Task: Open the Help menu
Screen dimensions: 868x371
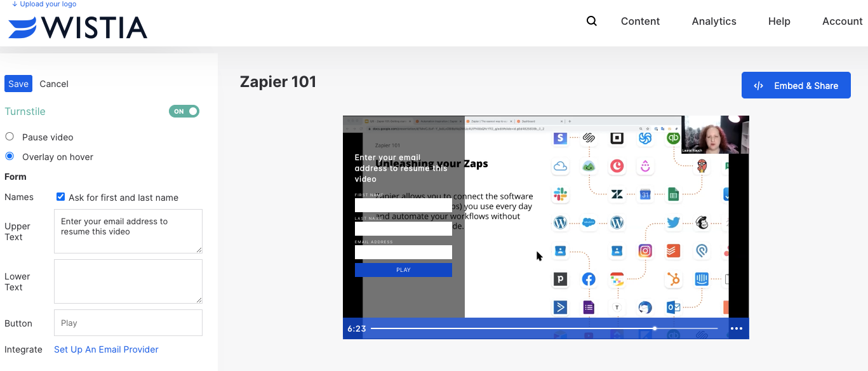Action: click(x=778, y=21)
